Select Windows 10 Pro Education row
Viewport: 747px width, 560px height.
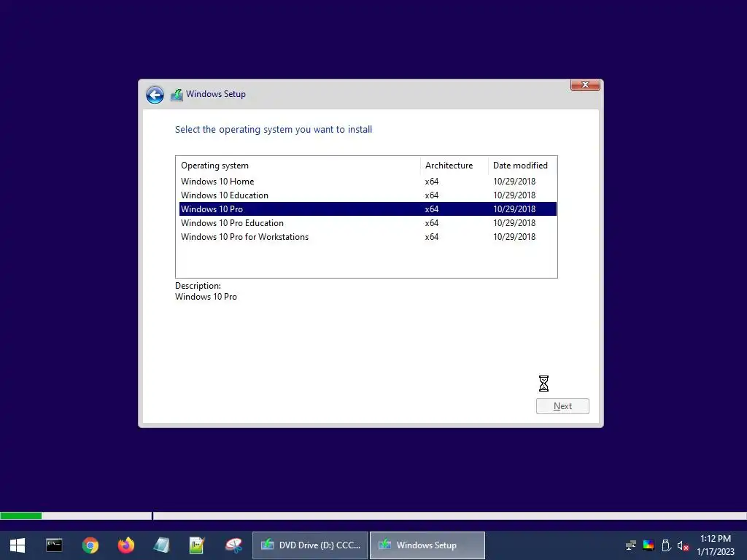pos(368,223)
